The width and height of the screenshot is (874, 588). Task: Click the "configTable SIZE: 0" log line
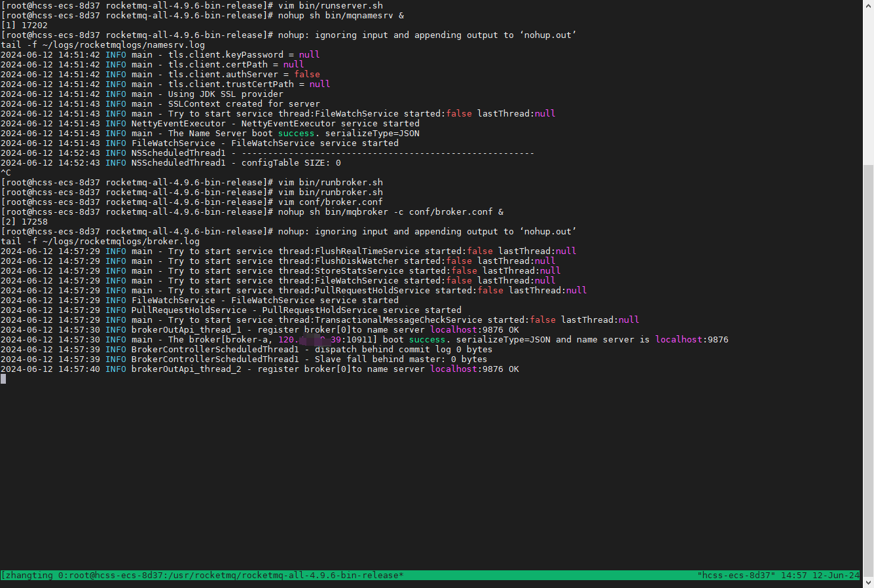171,163
